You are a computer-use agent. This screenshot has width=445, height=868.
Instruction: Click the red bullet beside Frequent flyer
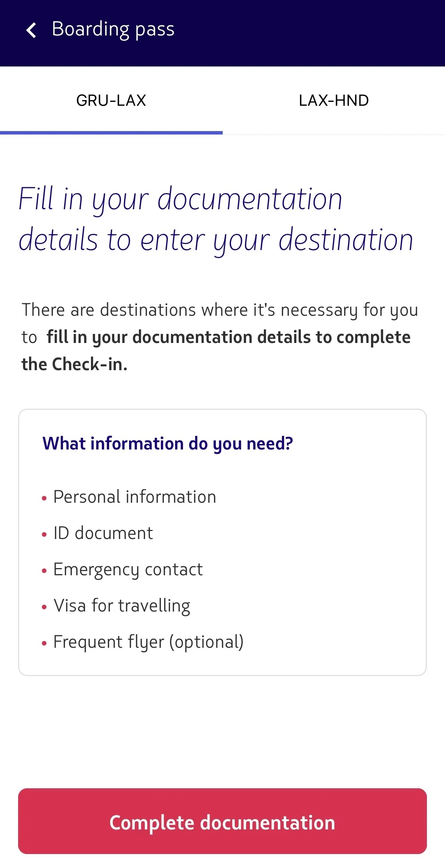pyautogui.click(x=44, y=644)
